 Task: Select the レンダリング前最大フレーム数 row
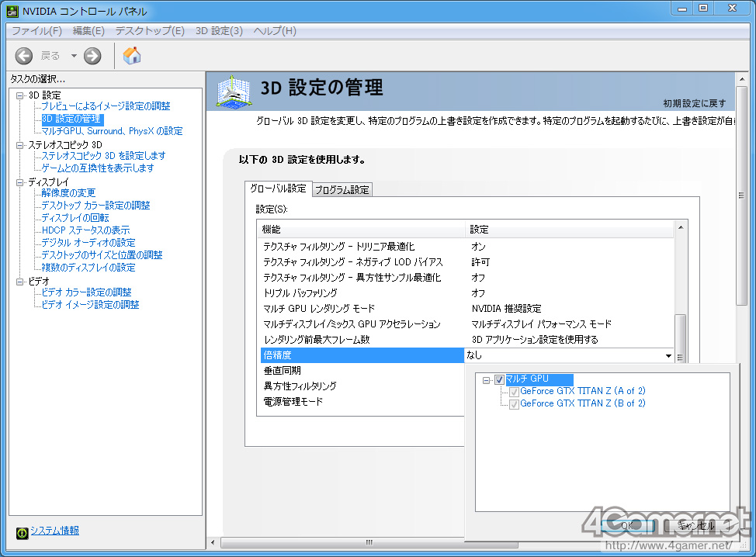[465, 340]
